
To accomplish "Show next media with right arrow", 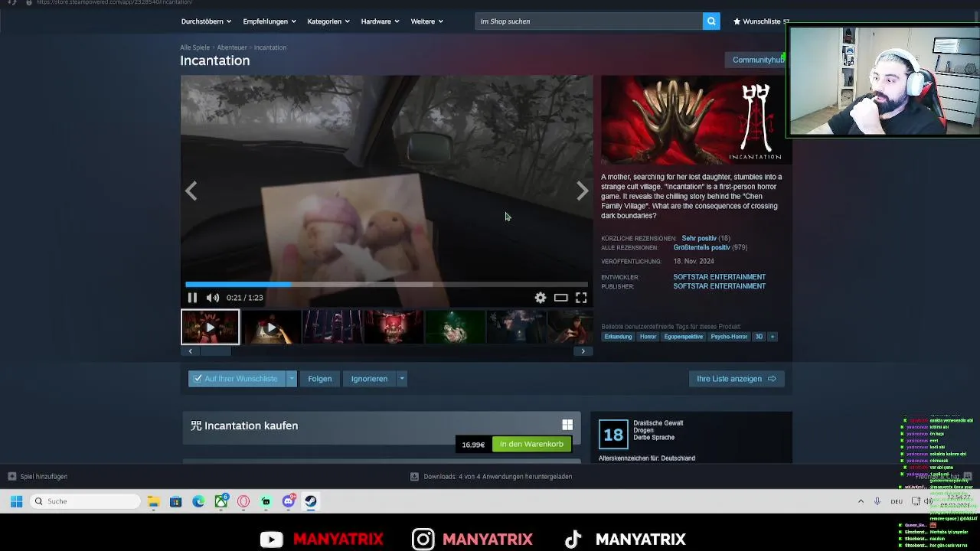I will point(583,191).
